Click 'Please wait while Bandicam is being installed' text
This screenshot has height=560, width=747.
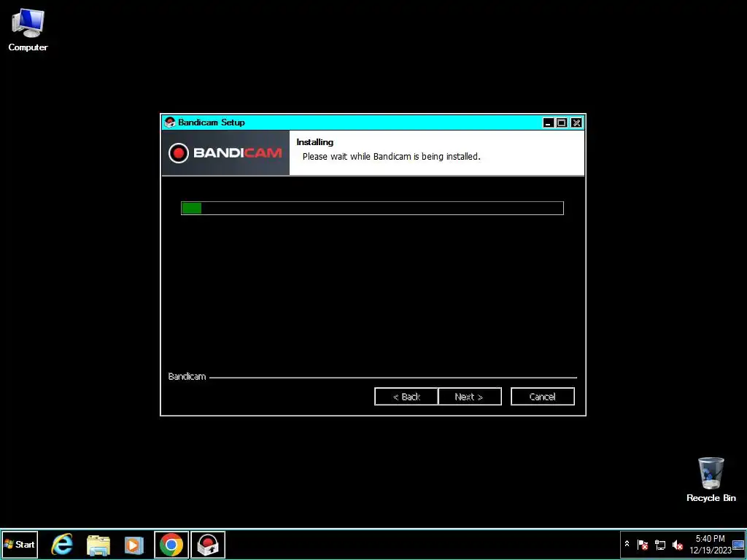click(x=391, y=156)
